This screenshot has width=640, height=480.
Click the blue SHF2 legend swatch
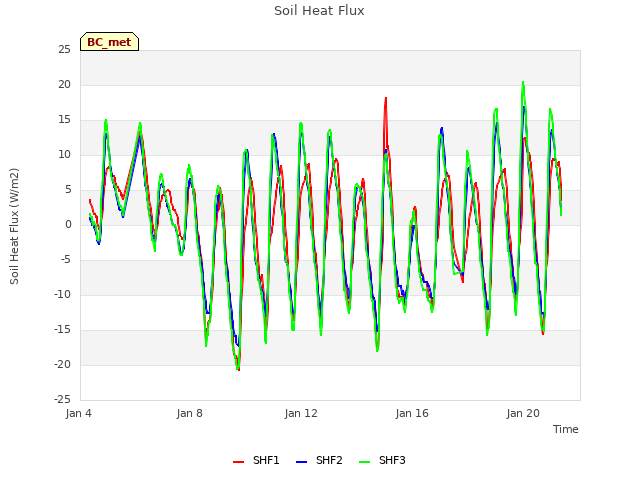pos(301,462)
